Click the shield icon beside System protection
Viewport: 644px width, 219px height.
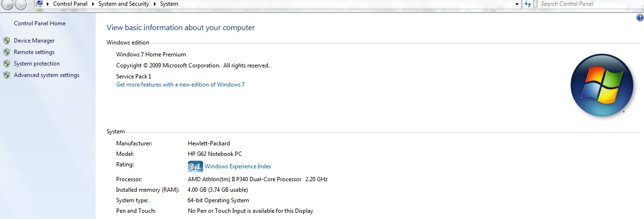[7, 64]
